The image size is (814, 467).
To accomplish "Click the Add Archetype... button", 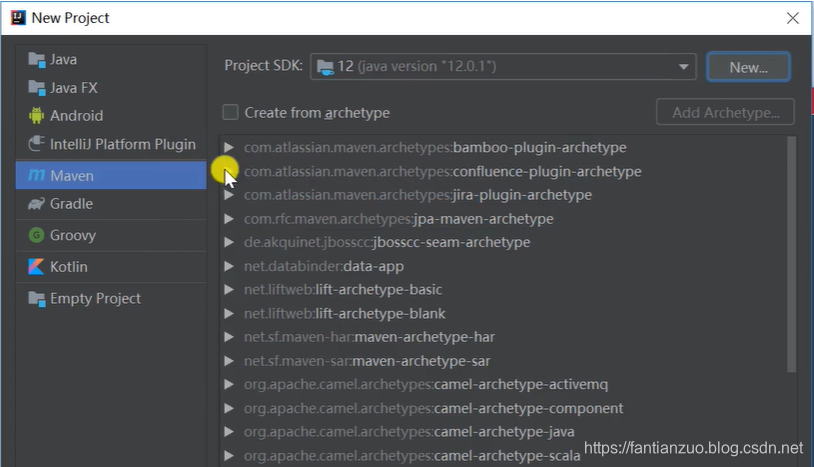I will (x=725, y=112).
